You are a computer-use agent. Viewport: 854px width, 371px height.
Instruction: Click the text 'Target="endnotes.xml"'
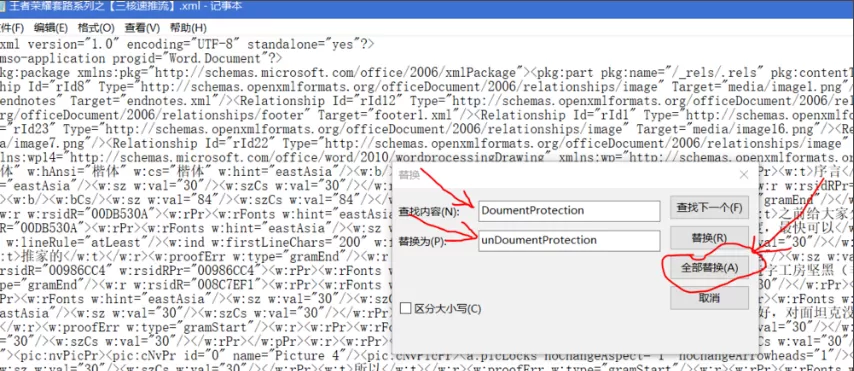pos(148,101)
